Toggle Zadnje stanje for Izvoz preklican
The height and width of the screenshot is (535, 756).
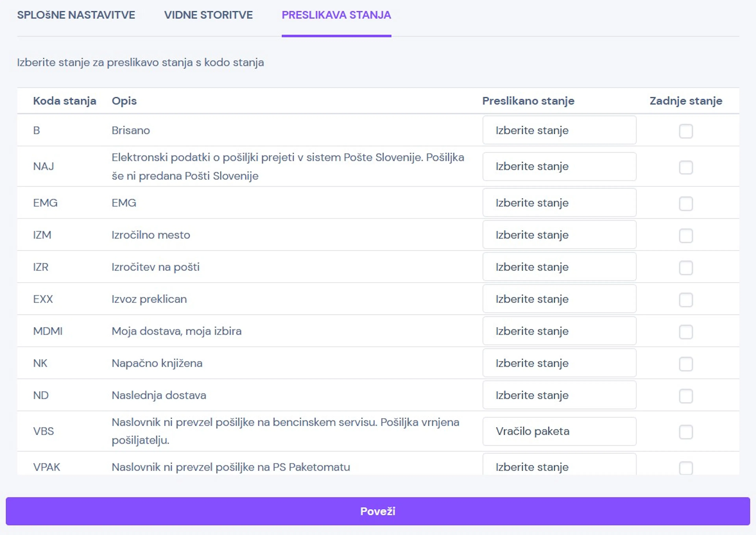tap(686, 300)
